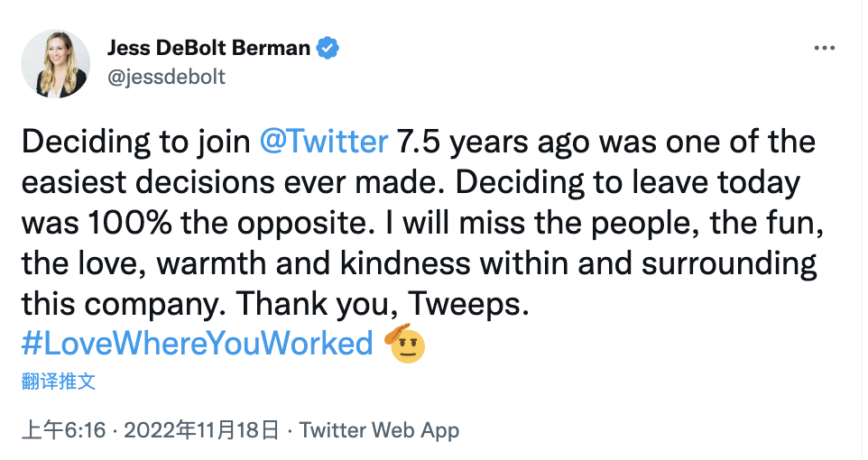
Task: Click the 翻译推文 translate tweet link
Action: click(58, 380)
